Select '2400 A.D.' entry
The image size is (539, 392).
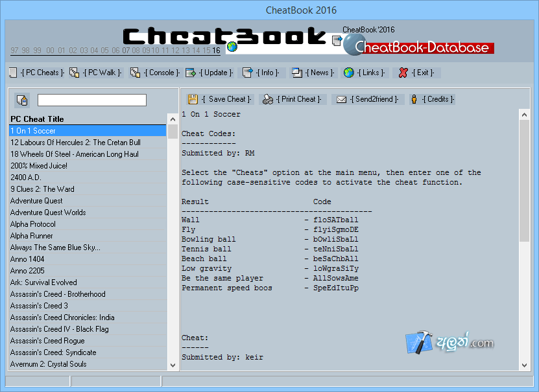tap(88, 178)
